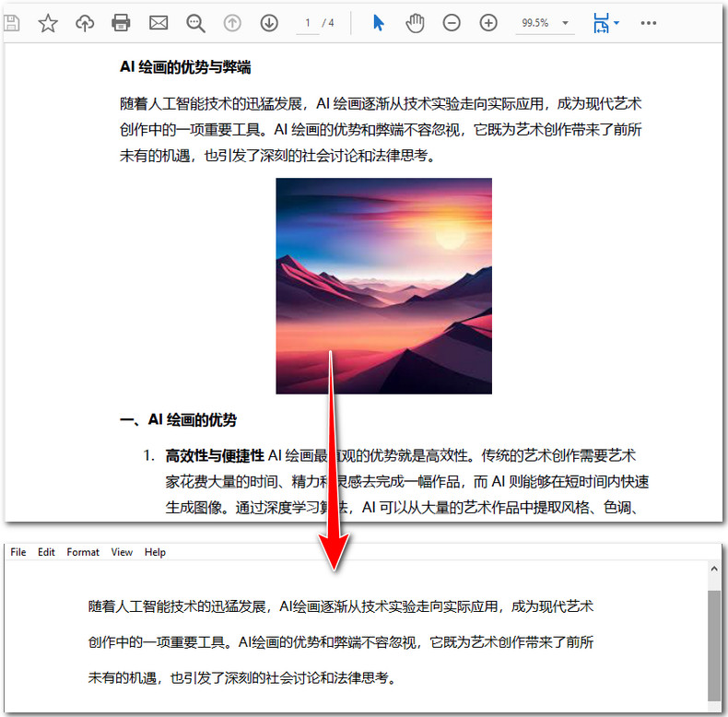The height and width of the screenshot is (717, 728).
Task: Click the Save file icon in PDF toolbar
Action: (x=11, y=23)
